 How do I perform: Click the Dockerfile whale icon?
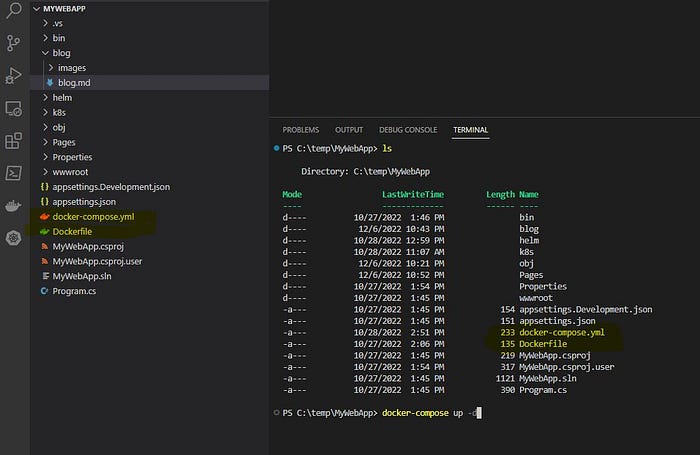[x=45, y=231]
